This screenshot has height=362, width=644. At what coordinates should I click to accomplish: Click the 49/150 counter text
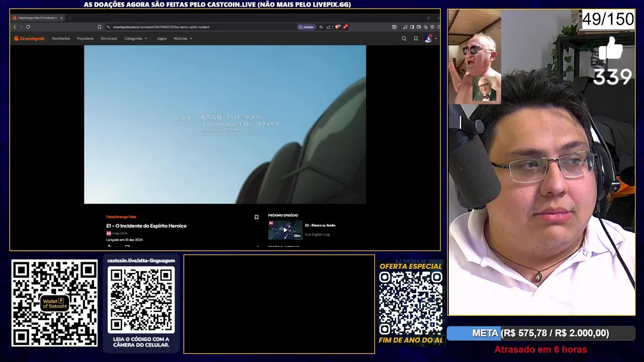(608, 20)
